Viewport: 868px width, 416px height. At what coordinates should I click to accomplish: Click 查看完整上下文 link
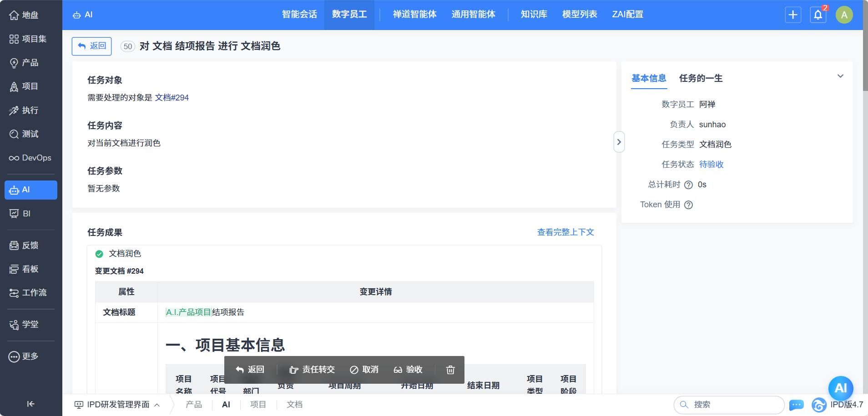pyautogui.click(x=565, y=232)
